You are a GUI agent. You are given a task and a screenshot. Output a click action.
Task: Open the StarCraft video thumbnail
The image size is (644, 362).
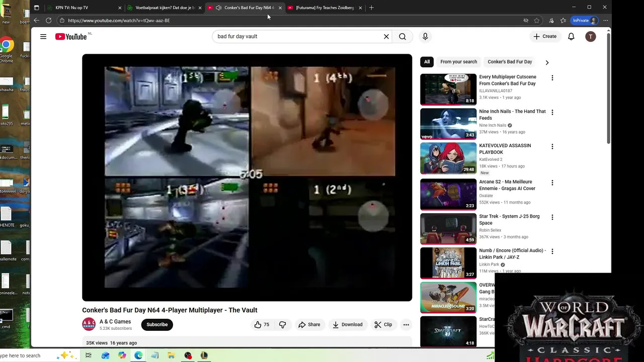[x=448, y=331]
